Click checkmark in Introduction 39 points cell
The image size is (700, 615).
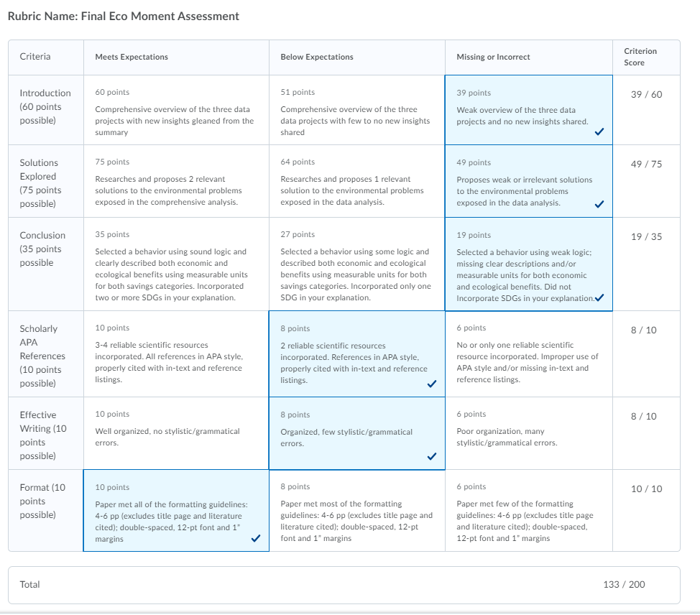coord(599,131)
